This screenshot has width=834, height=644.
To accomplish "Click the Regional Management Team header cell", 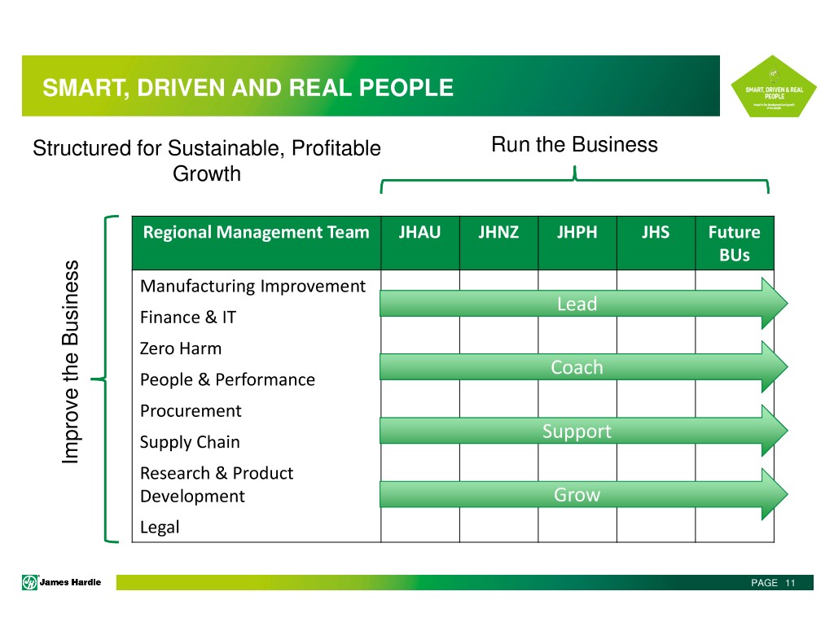I will [256, 233].
